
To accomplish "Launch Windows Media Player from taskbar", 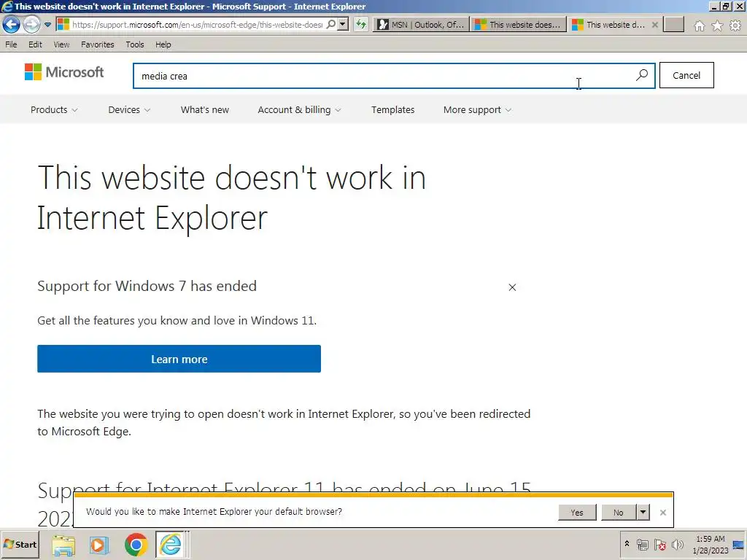I will pyautogui.click(x=99, y=545).
